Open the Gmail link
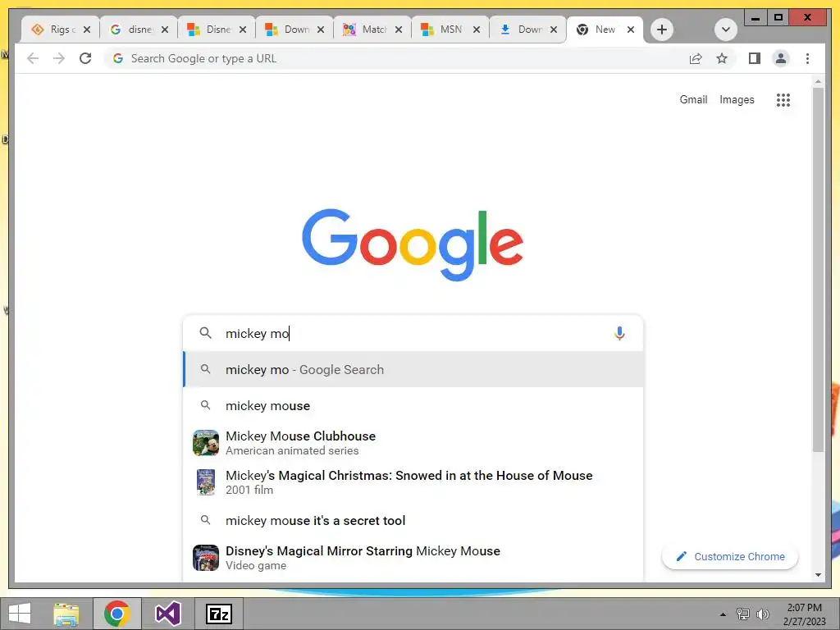840x630 pixels. coord(693,99)
